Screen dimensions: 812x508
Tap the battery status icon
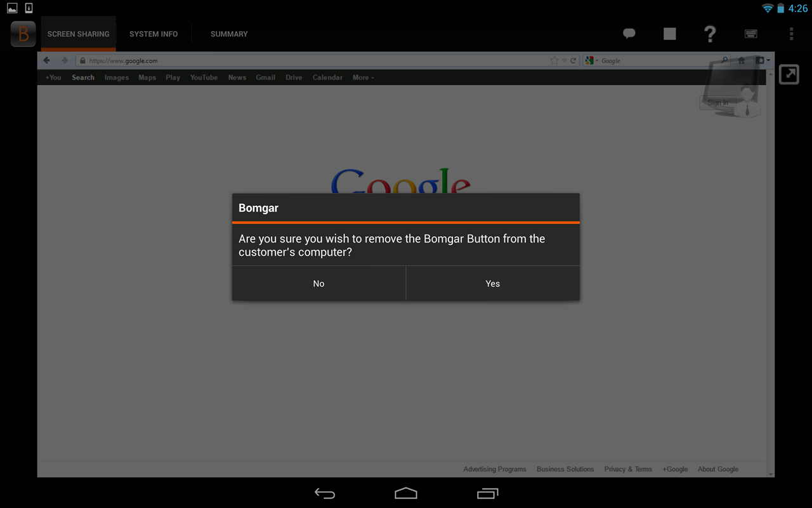tap(781, 8)
